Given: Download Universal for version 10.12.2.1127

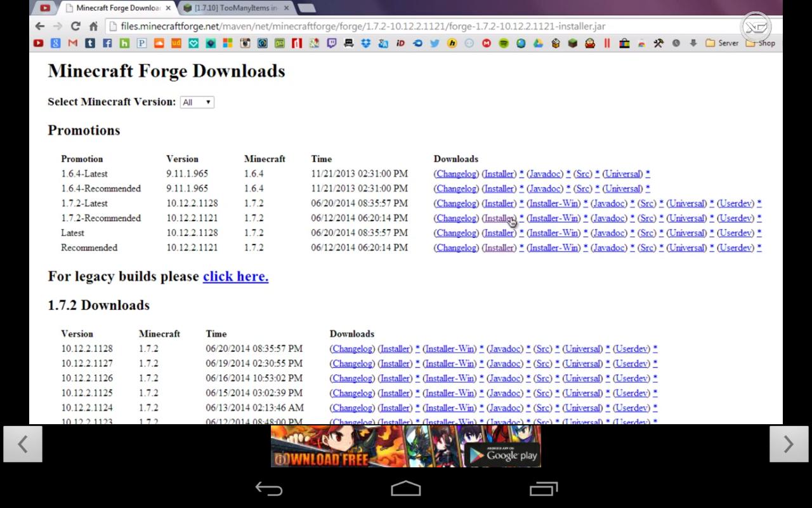Looking at the screenshot, I should 582,364.
